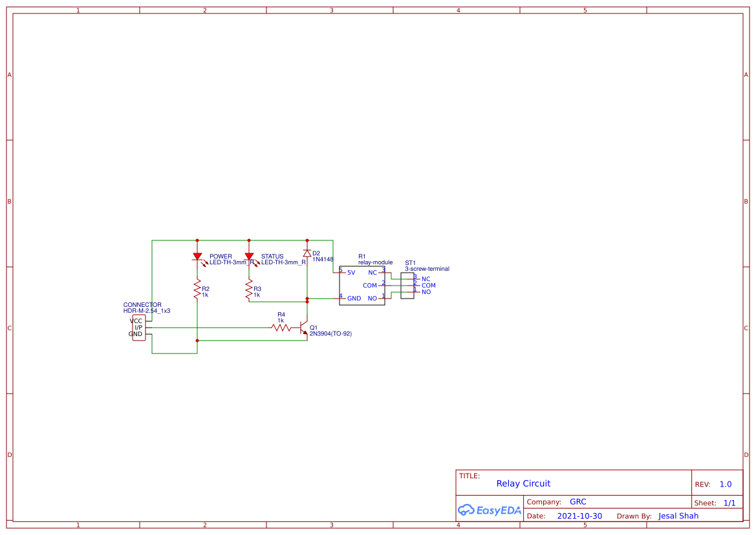Click the Jesal Shah drawn-by text

tap(678, 516)
